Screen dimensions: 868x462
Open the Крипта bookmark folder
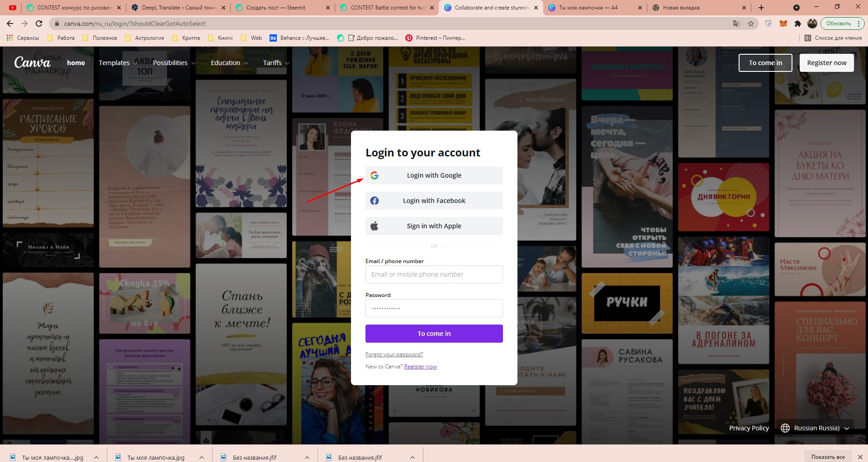pos(186,38)
